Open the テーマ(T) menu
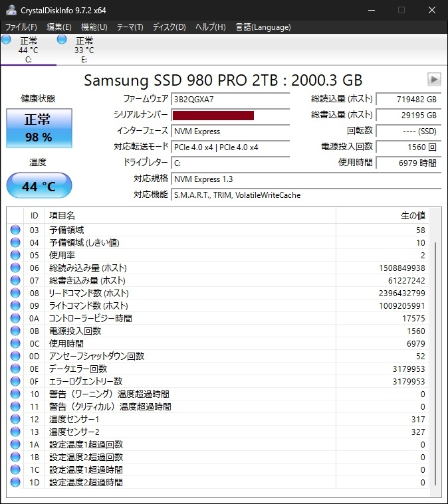 point(130,27)
